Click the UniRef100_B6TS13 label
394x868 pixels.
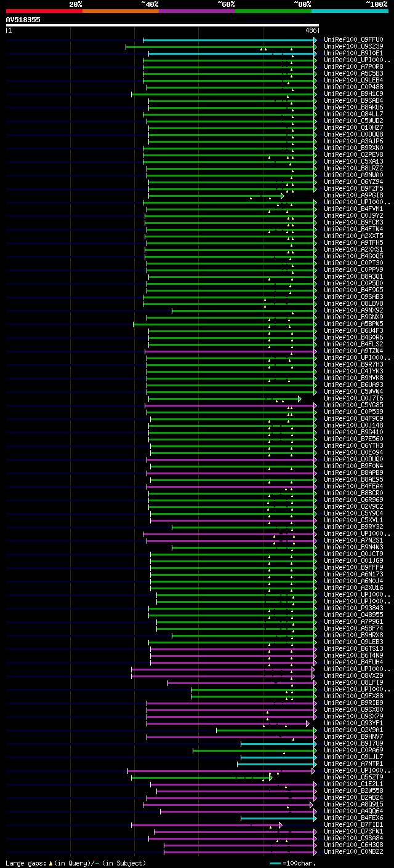353,649
